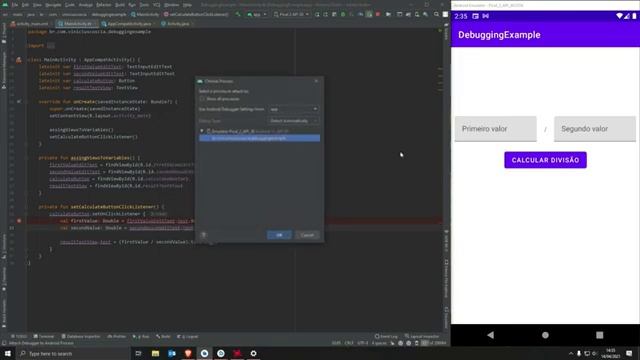Open the Windows notification center
The image size is (640, 360).
coord(629,353)
